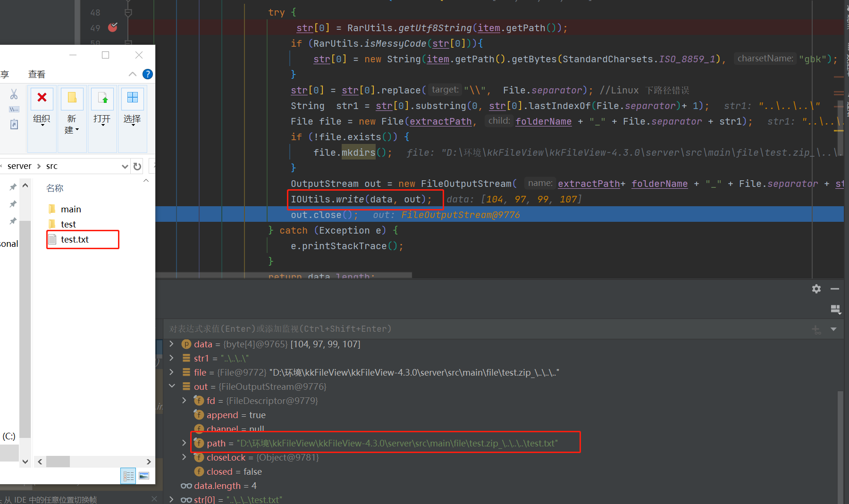
Task: Open the debugger settings gear icon
Action: 816,289
